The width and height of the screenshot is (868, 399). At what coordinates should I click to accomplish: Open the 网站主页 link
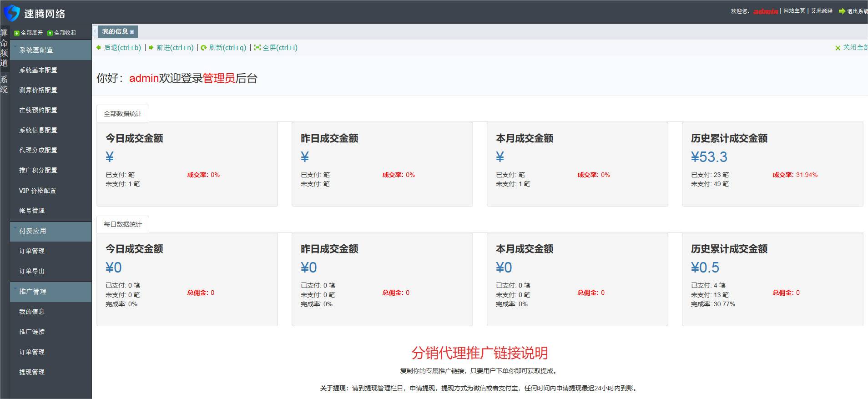pyautogui.click(x=794, y=11)
